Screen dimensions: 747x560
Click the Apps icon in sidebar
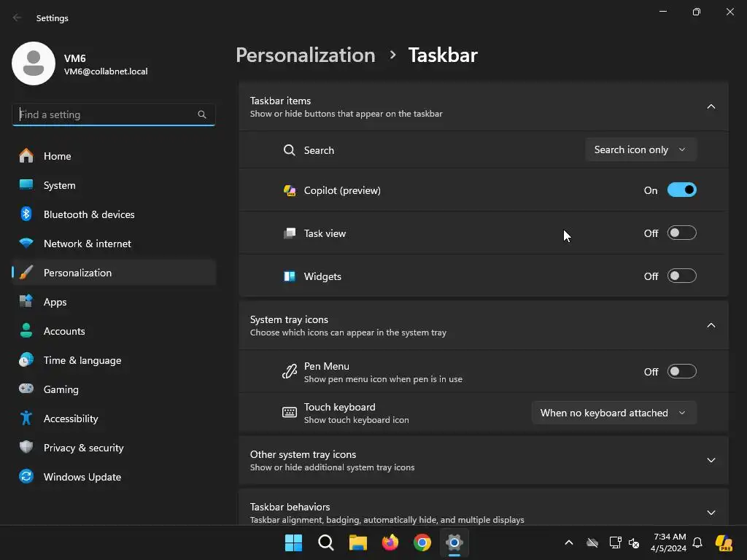(26, 301)
